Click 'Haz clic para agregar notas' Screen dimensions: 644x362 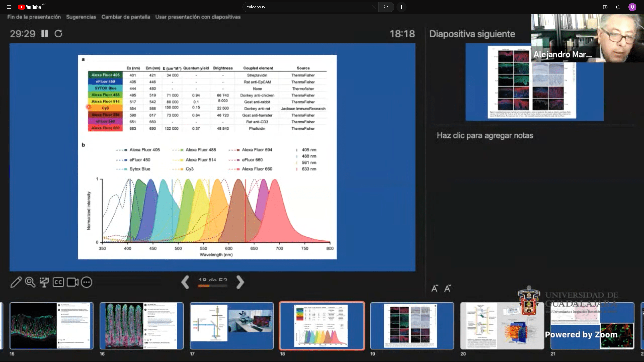pyautogui.click(x=485, y=135)
